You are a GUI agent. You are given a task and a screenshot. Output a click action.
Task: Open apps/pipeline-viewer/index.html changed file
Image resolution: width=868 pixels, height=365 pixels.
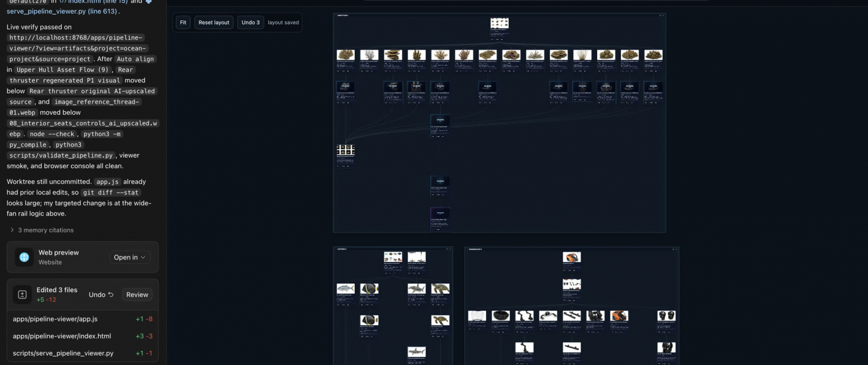coord(83,336)
